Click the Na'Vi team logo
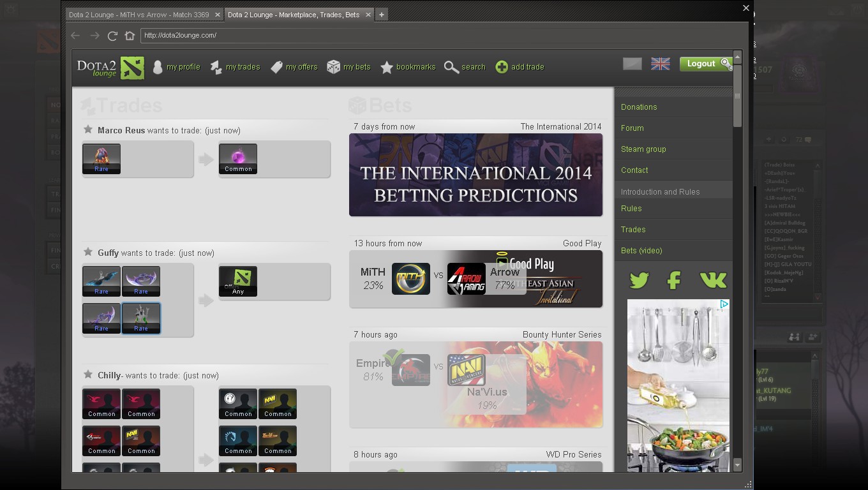Image resolution: width=868 pixels, height=490 pixels. pyautogui.click(x=467, y=370)
